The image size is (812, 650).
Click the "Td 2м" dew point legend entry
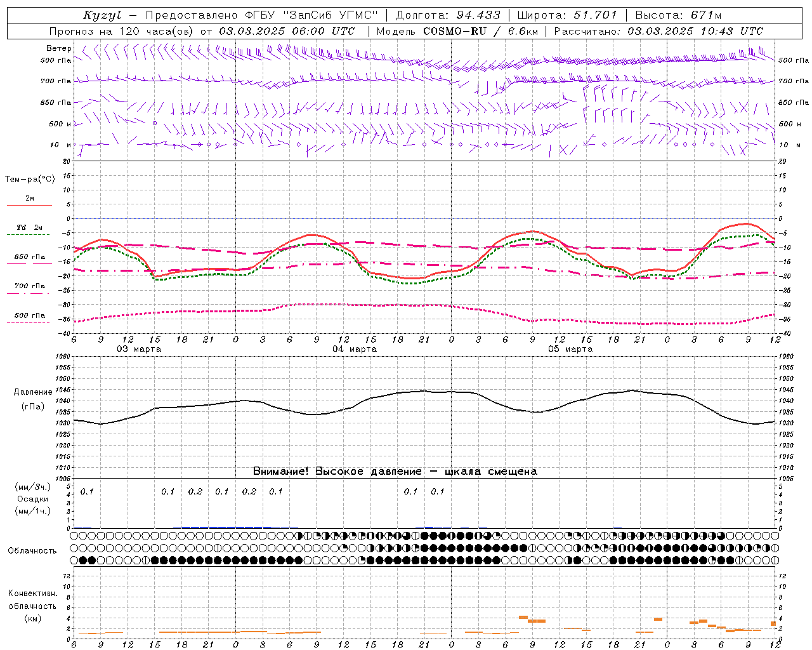tap(30, 227)
